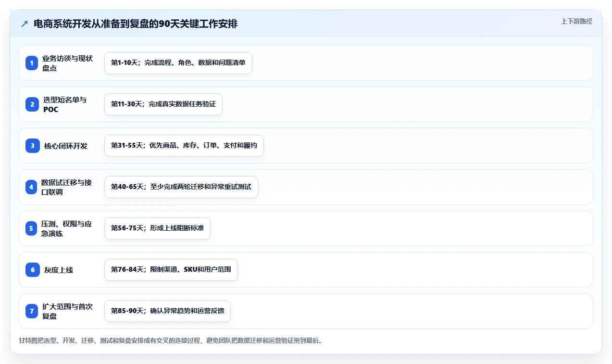Click the 压测、权限与应急演练 step label

[66, 228]
